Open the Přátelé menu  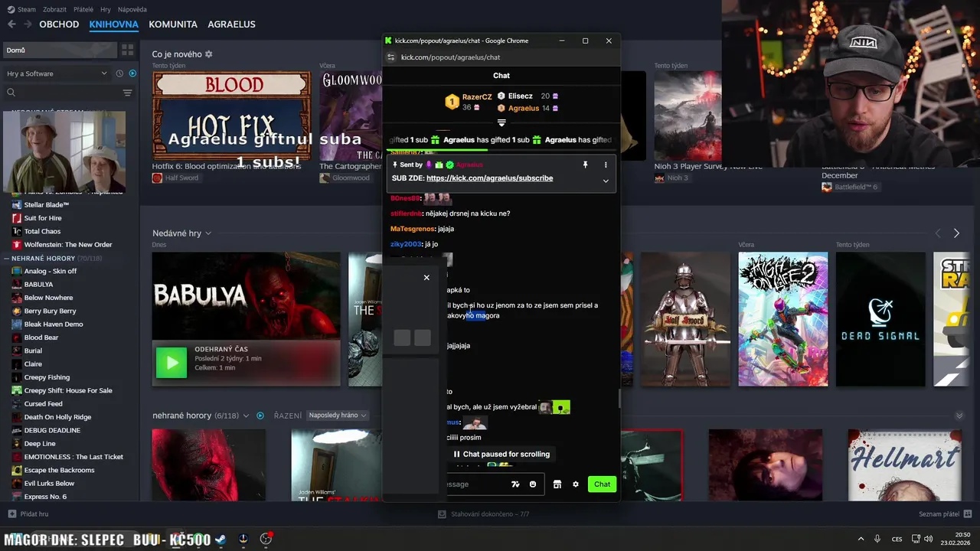click(x=83, y=9)
